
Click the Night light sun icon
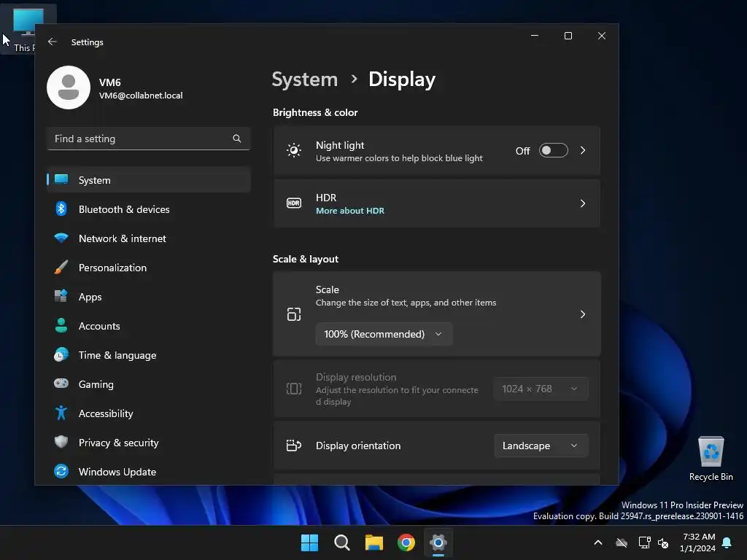click(294, 150)
